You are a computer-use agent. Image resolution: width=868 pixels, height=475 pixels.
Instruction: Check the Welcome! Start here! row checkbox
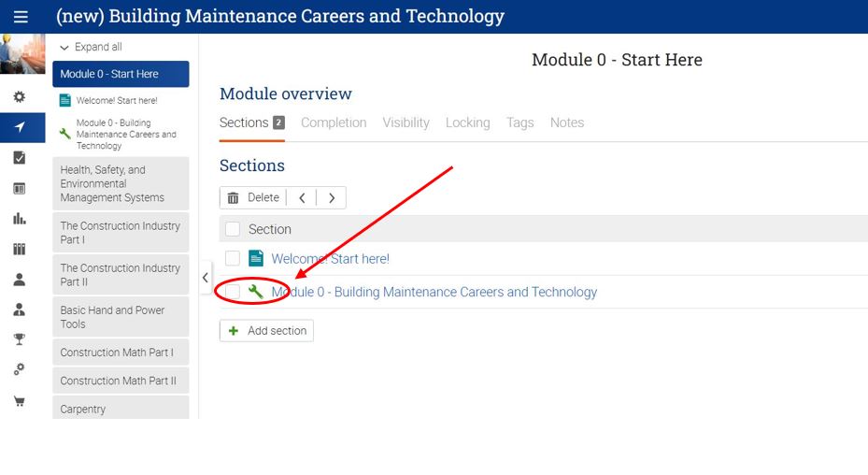pyautogui.click(x=233, y=259)
